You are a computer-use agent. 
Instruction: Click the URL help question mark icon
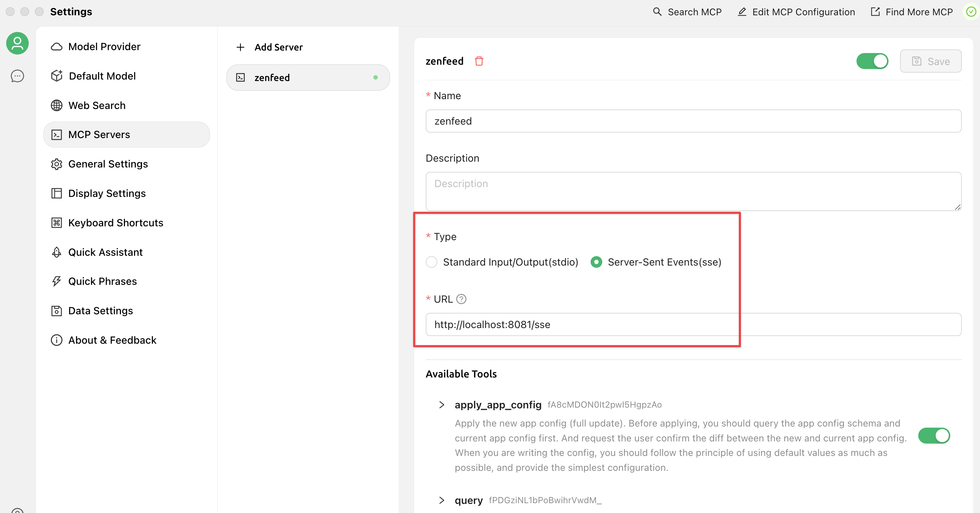point(461,299)
